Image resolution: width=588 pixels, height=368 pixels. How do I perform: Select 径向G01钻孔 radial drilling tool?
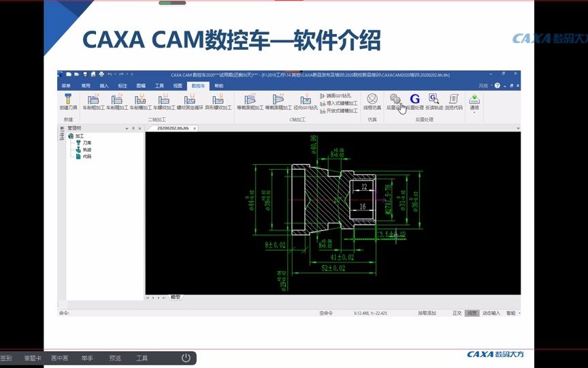pos(306,102)
